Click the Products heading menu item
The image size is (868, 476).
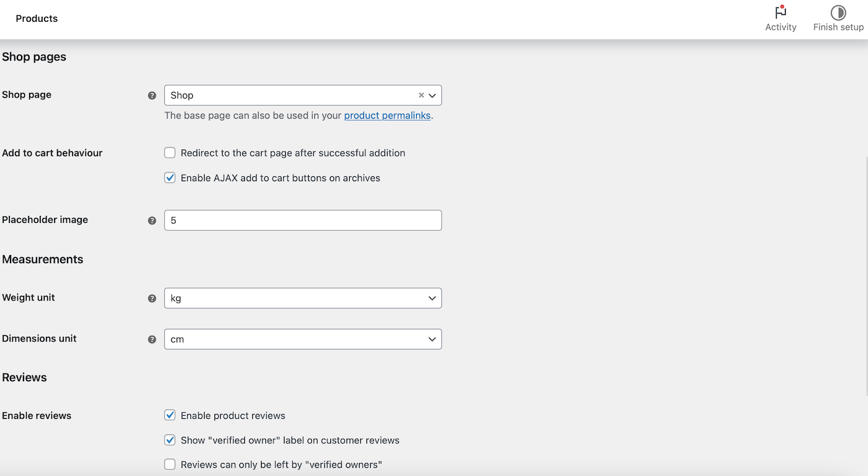point(37,19)
